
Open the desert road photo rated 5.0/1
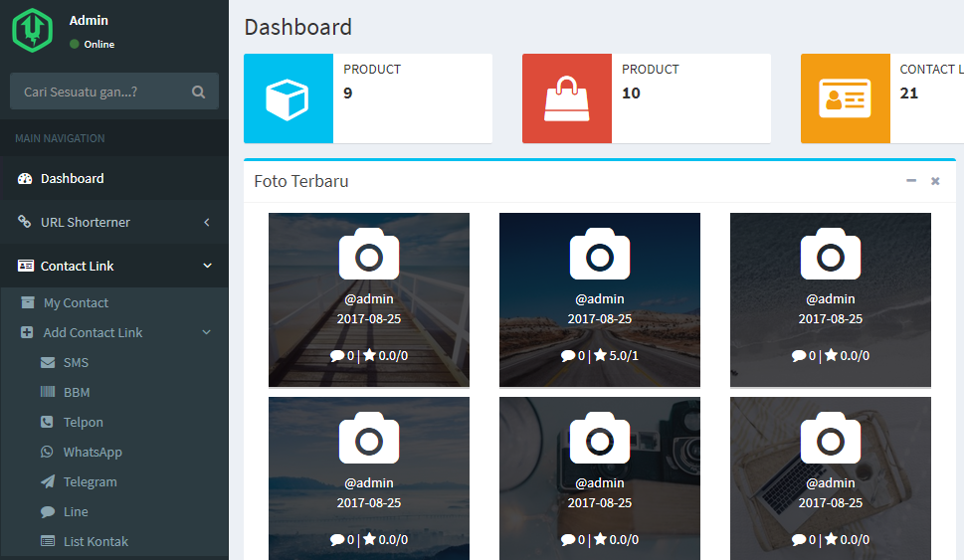click(x=600, y=300)
